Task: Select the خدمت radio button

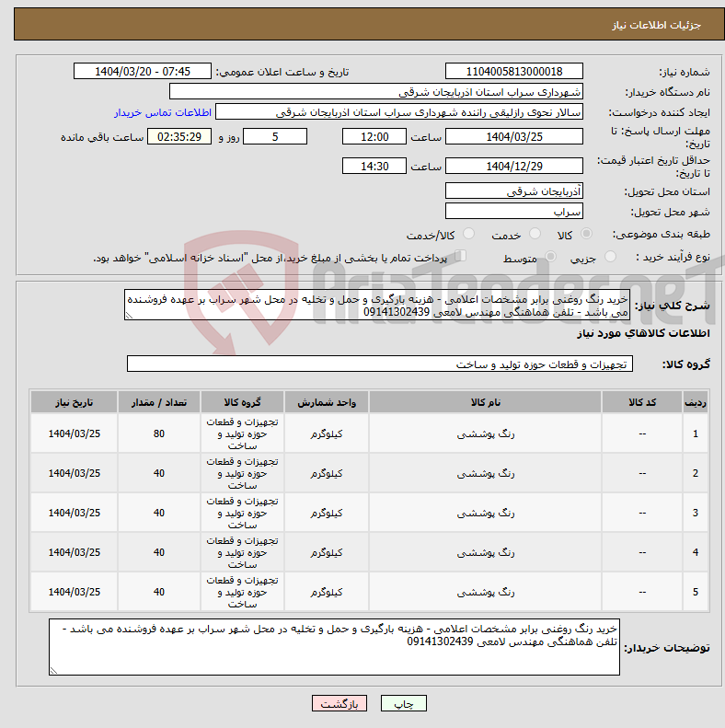Action: coord(535,234)
